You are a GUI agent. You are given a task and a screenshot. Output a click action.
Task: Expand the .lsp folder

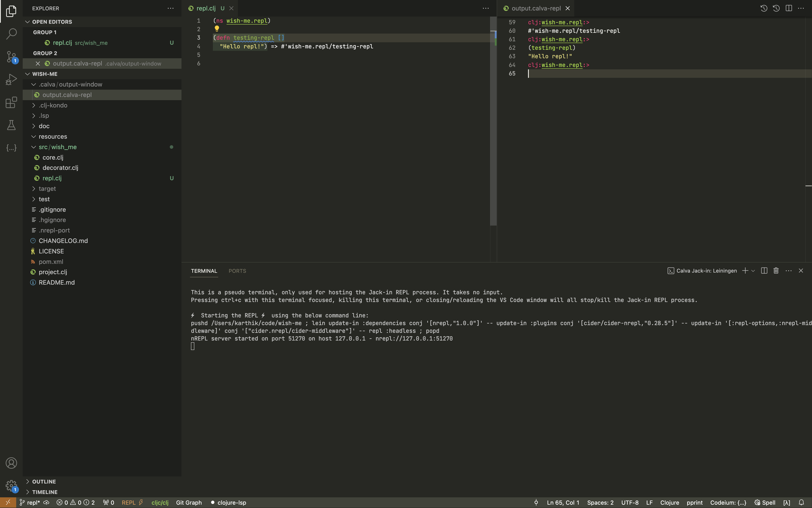34,116
